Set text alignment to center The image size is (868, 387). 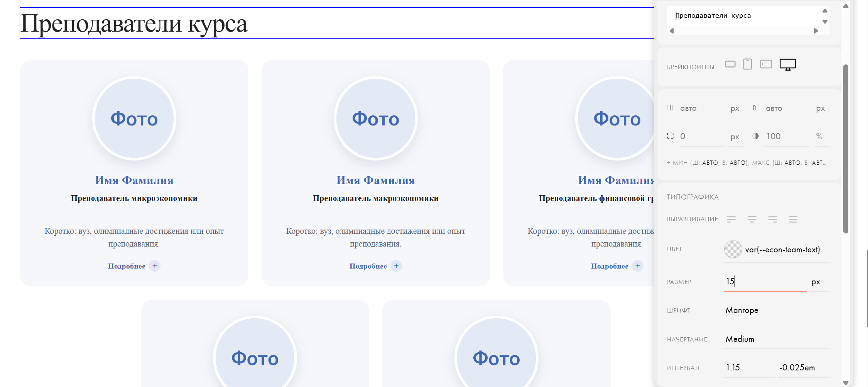[752, 219]
